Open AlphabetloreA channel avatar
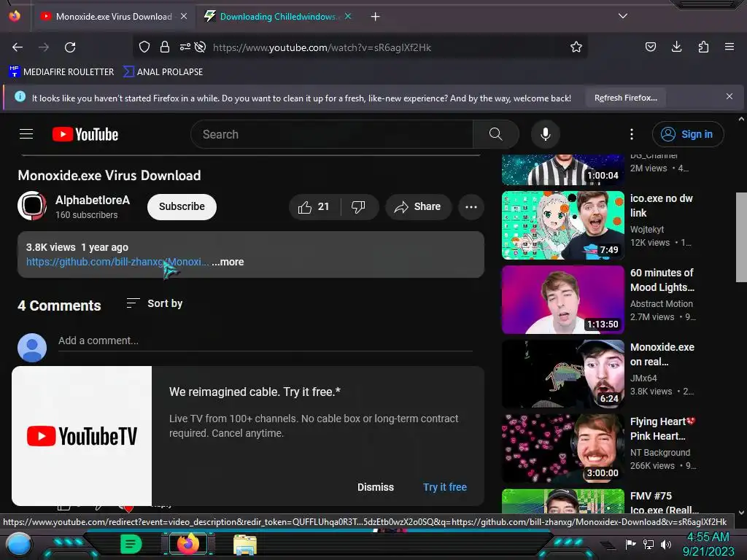This screenshot has width=747, height=560. click(32, 206)
